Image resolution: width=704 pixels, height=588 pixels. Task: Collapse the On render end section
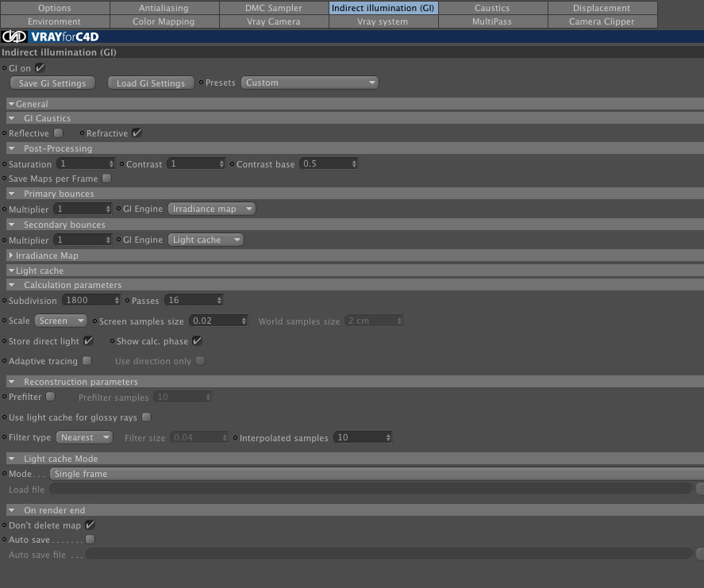pos(12,510)
